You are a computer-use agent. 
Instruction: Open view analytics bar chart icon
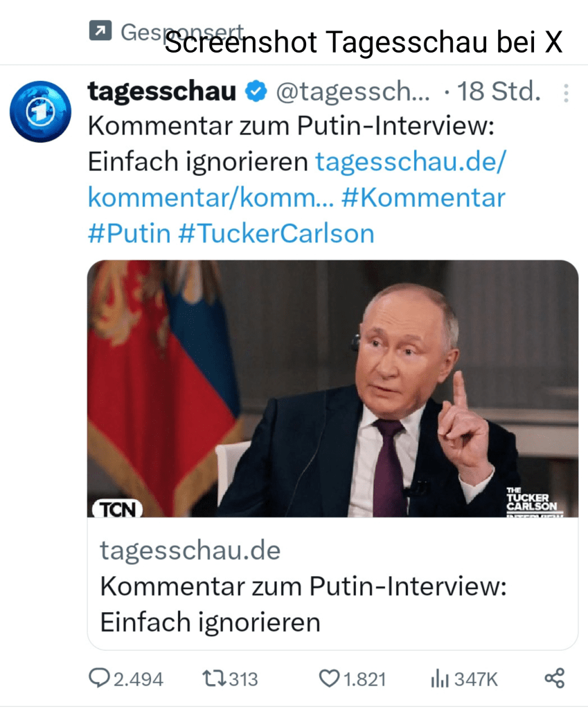[x=439, y=679]
